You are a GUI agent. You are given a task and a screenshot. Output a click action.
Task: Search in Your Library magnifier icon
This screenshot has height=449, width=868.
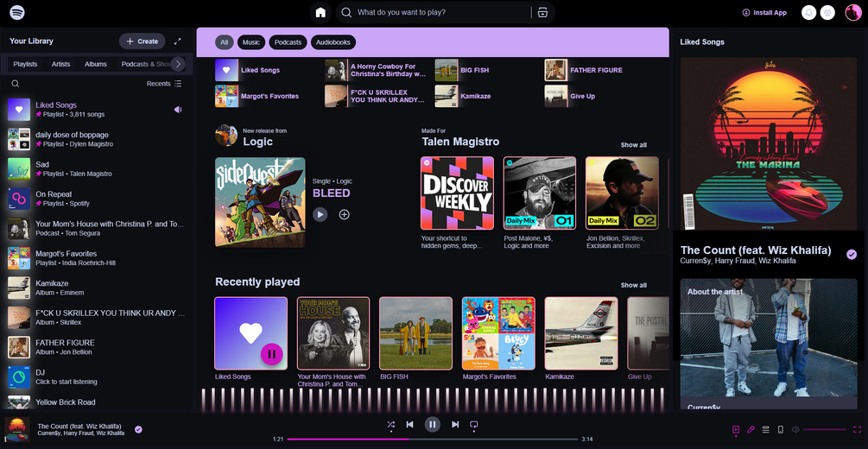(x=16, y=84)
